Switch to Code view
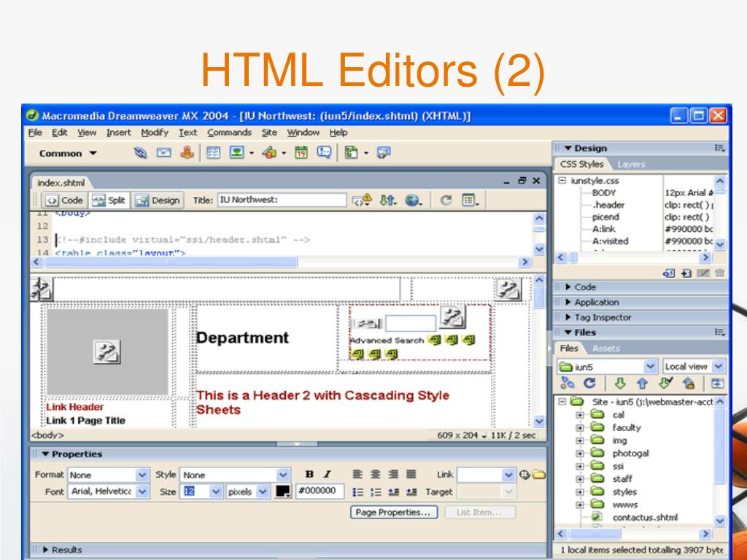This screenshot has height=560, width=747. pyautogui.click(x=65, y=201)
